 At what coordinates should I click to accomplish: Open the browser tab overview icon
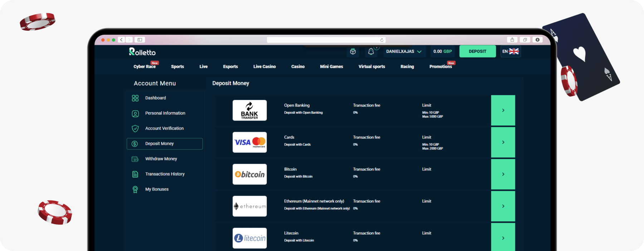tap(525, 40)
